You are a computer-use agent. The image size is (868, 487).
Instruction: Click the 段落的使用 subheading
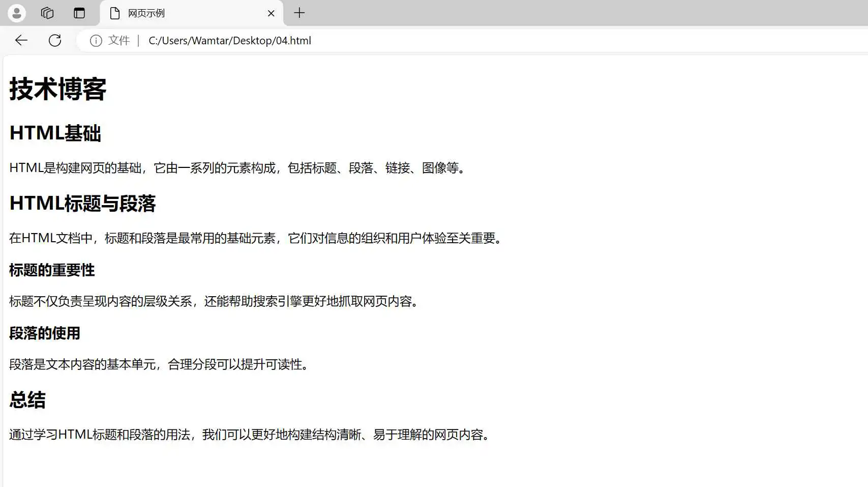tap(44, 333)
